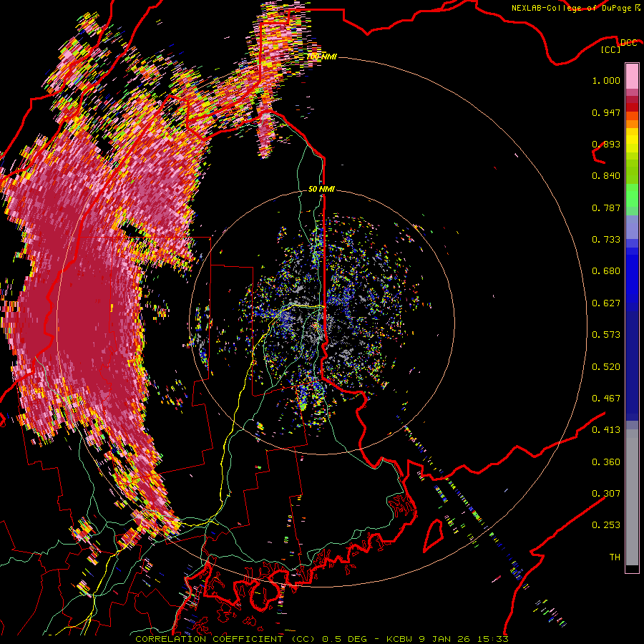Click the 0.733 scale label
The height and width of the screenshot is (644, 644).
point(606,240)
